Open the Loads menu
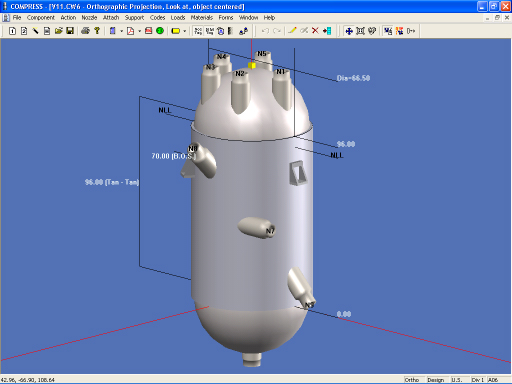Viewport: 512px width, 384px height. coord(178,18)
